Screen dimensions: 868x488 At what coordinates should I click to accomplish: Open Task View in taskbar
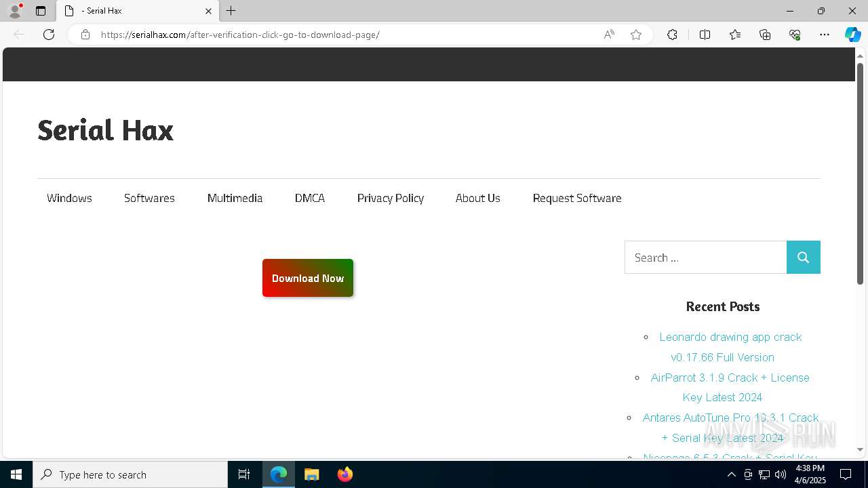244,474
